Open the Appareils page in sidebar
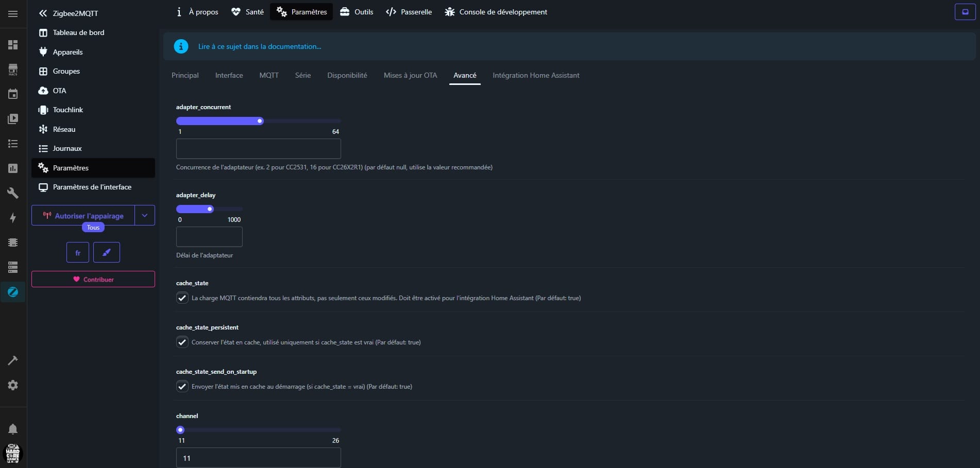Image resolution: width=980 pixels, height=468 pixels. (67, 52)
